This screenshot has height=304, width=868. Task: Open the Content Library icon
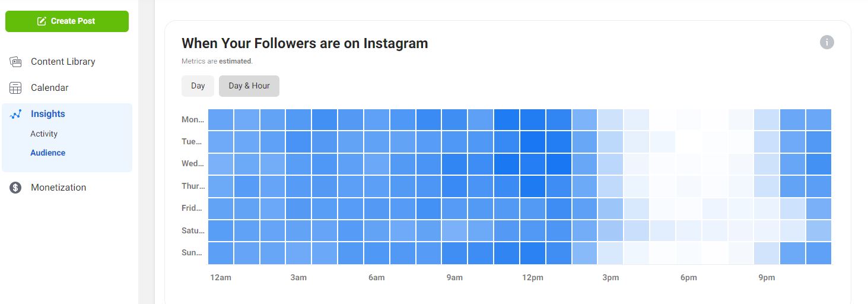[16, 62]
